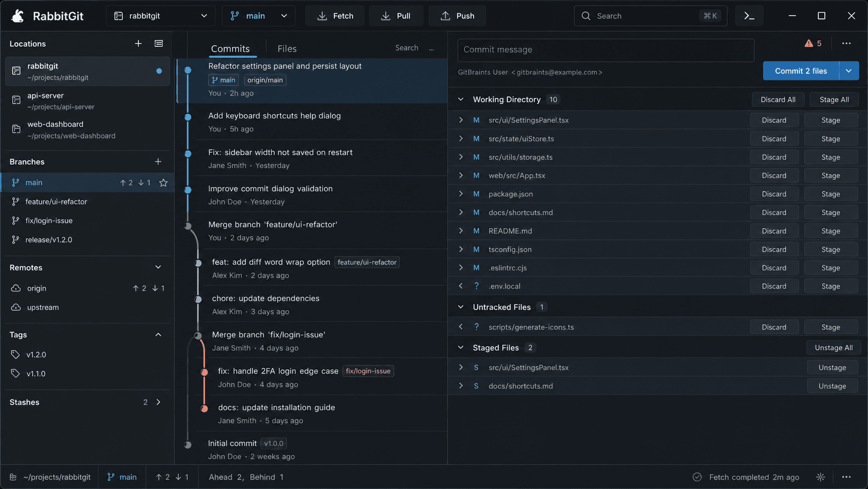This screenshot has height=489, width=868.
Task: Click the warning triangle showing 5 issues
Action: (x=809, y=43)
